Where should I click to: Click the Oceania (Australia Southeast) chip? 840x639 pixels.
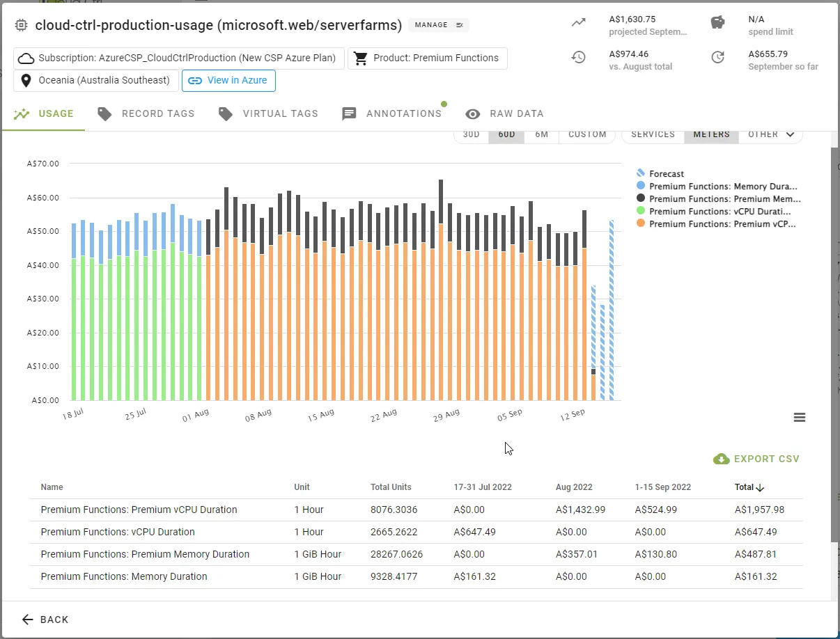pos(96,81)
